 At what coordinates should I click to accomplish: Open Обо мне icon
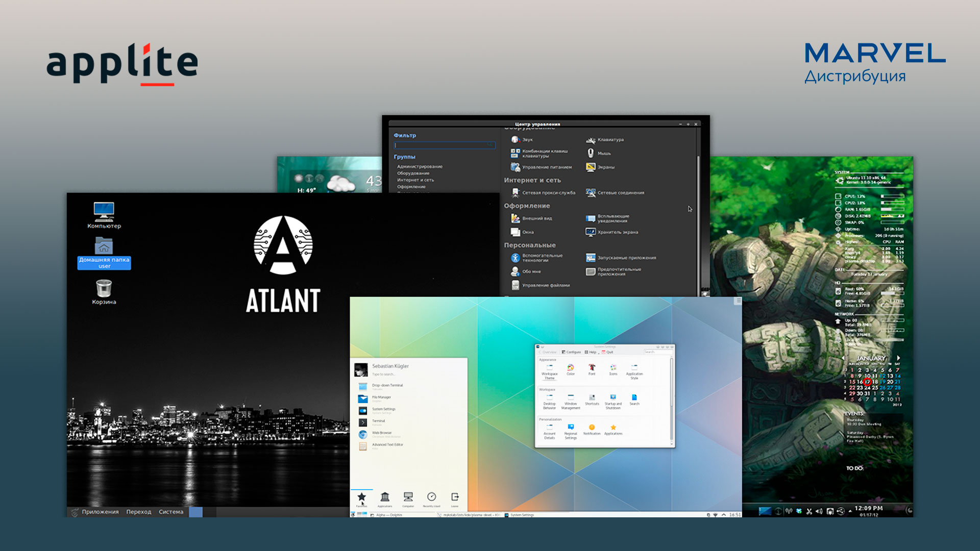(526, 271)
